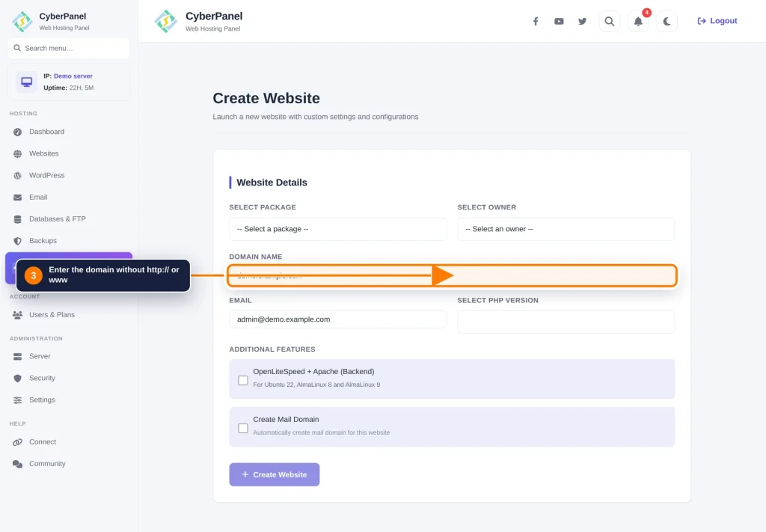
Task: Open Connect link in Help section
Action: [x=69, y=441]
